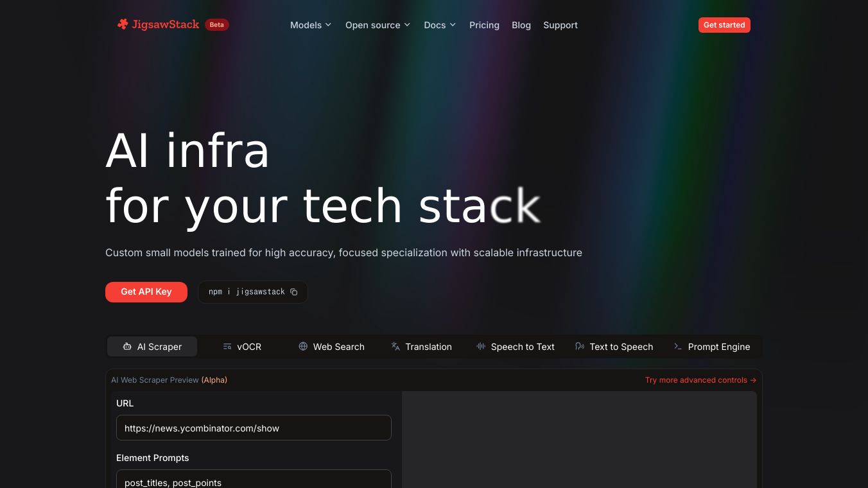Click the Web Search globe icon
Screen dimensions: 868x488
(303, 347)
